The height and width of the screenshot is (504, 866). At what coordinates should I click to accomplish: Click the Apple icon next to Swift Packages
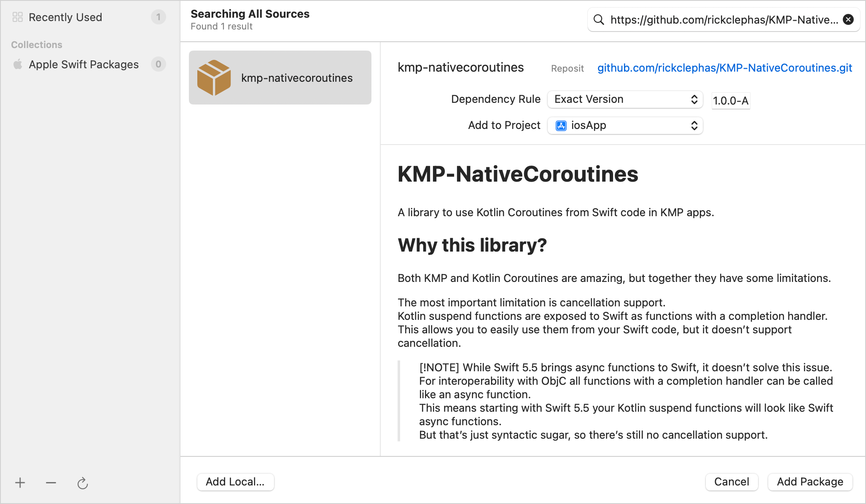tap(18, 64)
